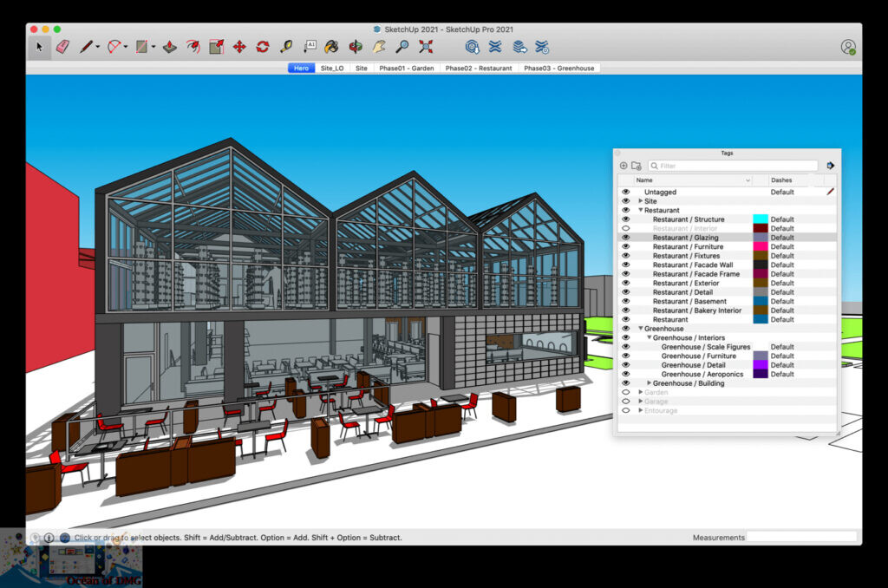The image size is (888, 588).
Task: Click the Dashes column header
Action: (796, 180)
